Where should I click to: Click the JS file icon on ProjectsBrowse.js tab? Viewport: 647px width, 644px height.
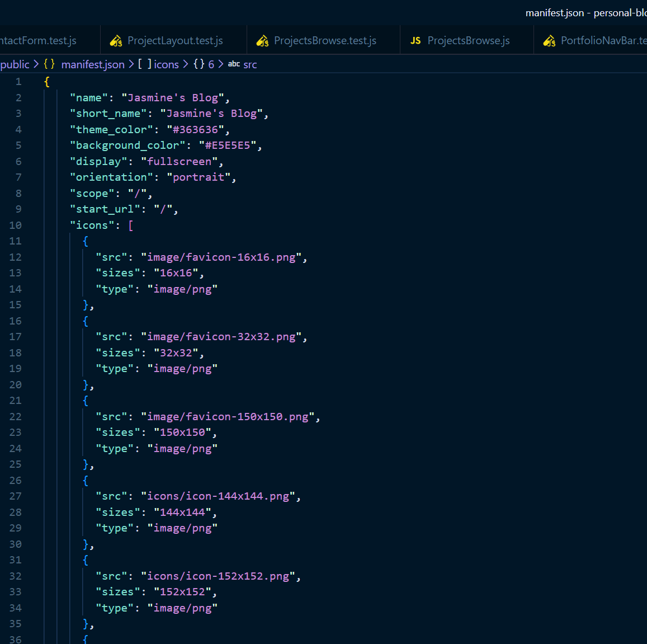pyautogui.click(x=415, y=41)
